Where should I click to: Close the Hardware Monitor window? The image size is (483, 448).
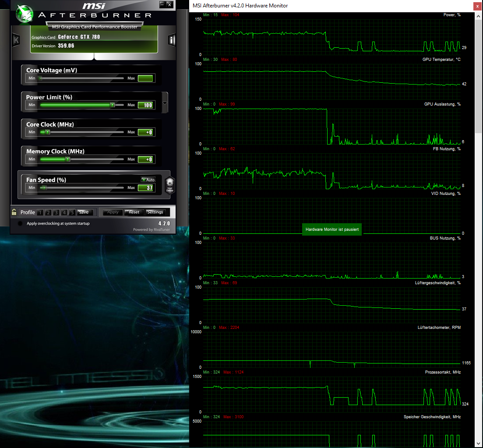pyautogui.click(x=477, y=6)
